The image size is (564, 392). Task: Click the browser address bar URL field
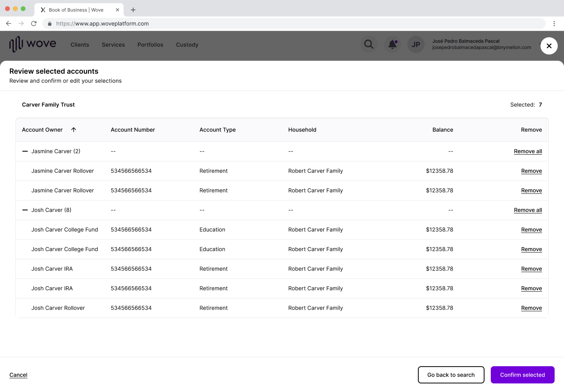[274, 23]
